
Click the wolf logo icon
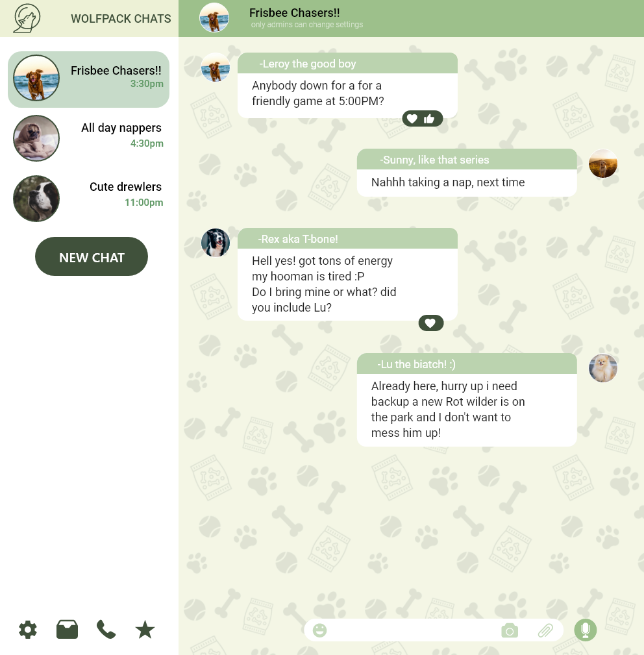click(x=27, y=18)
